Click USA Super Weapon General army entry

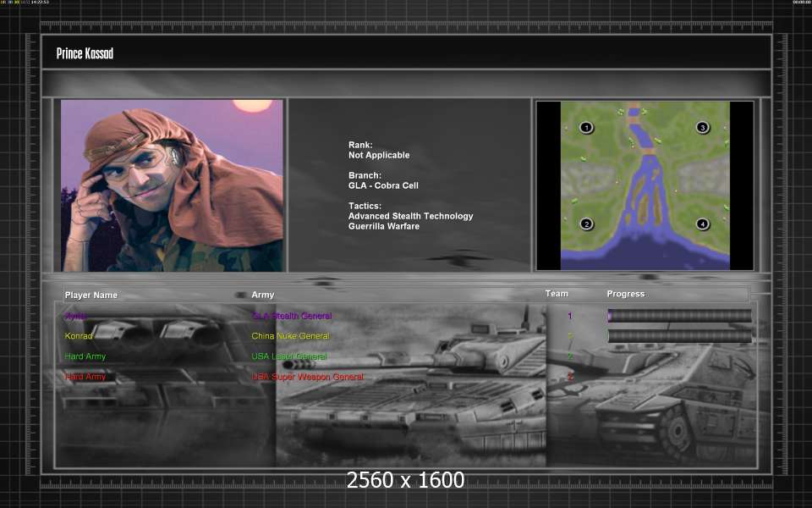(308, 377)
